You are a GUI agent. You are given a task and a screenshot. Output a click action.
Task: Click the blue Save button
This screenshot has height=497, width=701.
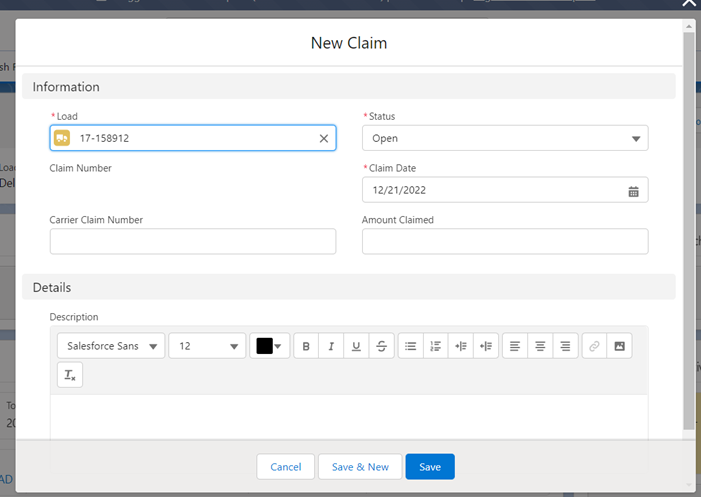click(x=430, y=467)
